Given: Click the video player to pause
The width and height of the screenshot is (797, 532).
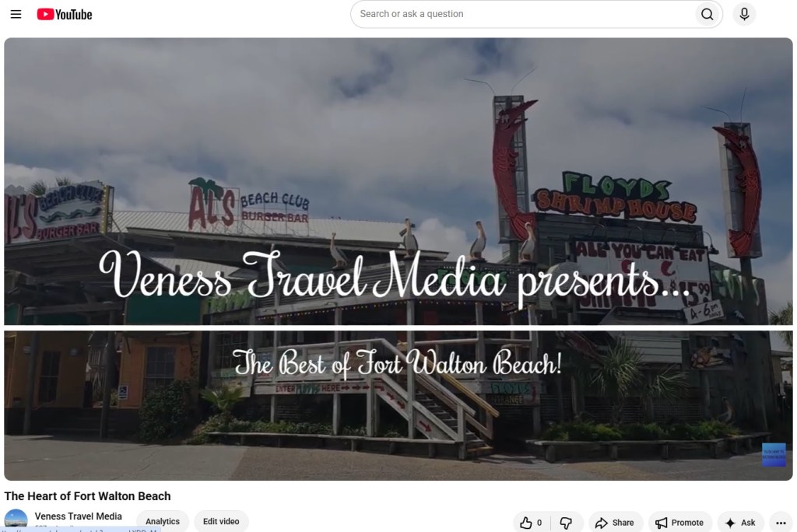Looking at the screenshot, I should (x=398, y=259).
